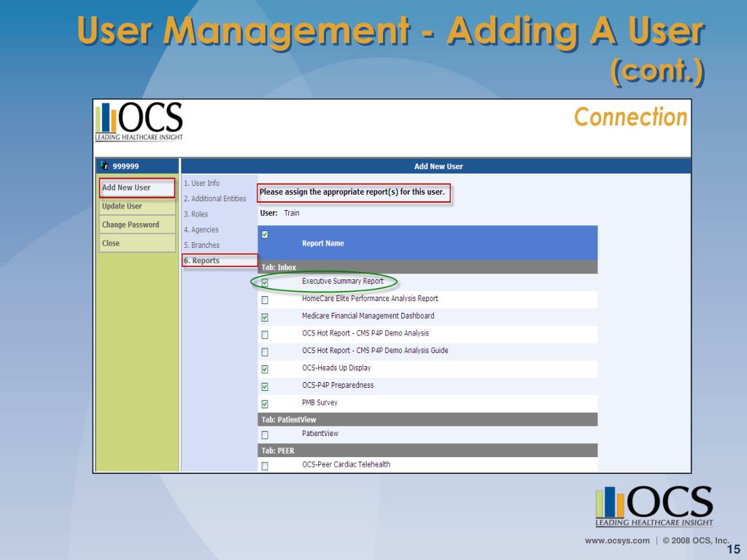Check the CMS P4P Demo Analysis Guide box
The height and width of the screenshot is (560, 747).
[265, 352]
